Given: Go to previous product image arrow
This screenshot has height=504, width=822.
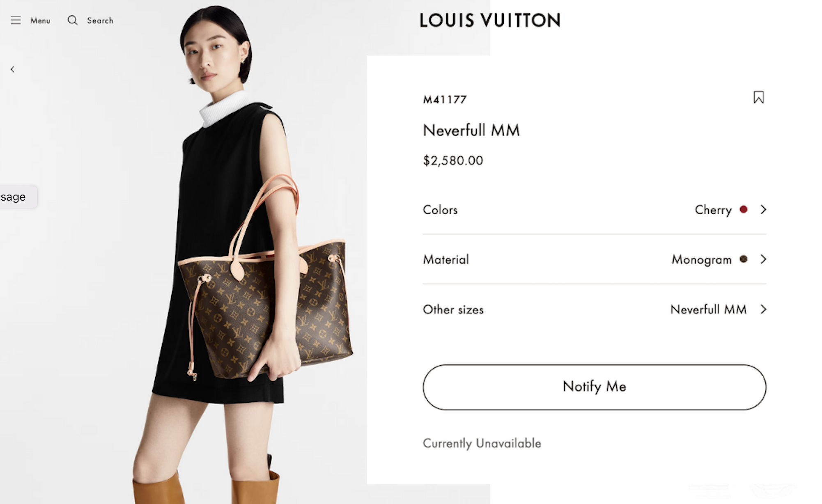Looking at the screenshot, I should 12,69.
